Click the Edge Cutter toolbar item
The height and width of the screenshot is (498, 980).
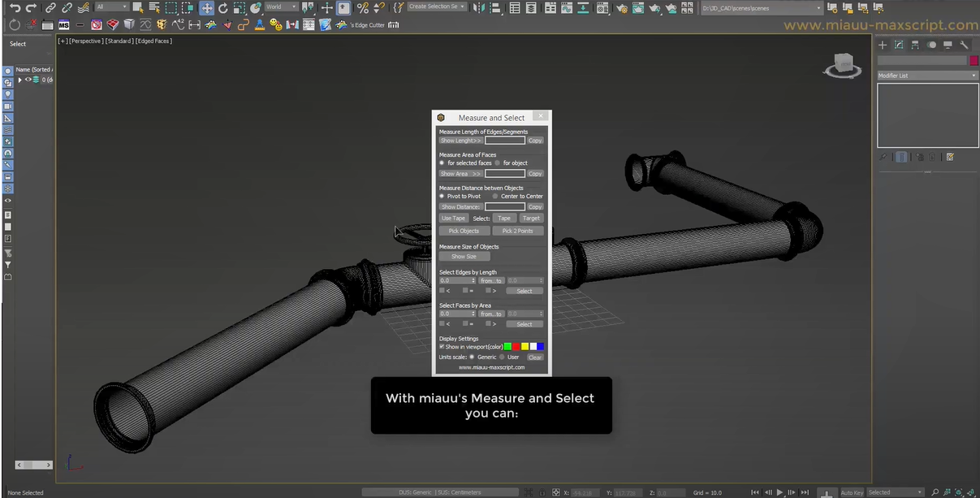pyautogui.click(x=367, y=25)
